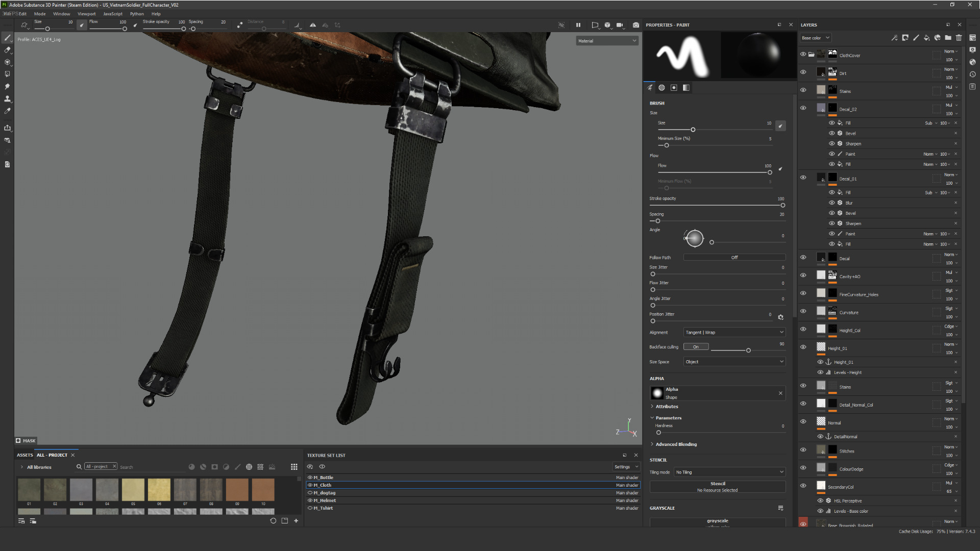Open the Base color channel dropdown
This screenshot has height=551, width=980.
click(815, 38)
